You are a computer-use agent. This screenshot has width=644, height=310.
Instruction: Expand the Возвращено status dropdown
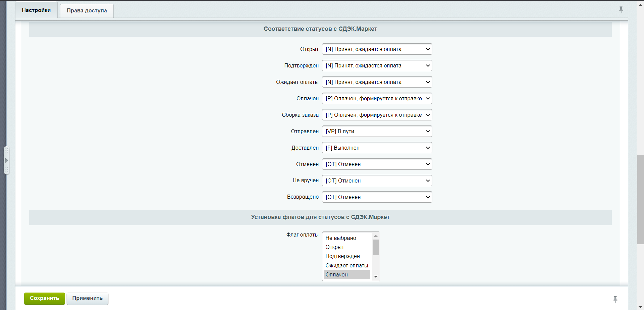377,197
